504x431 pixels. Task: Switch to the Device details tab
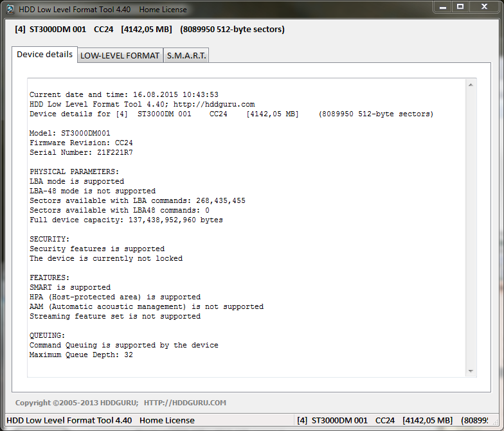[45, 54]
